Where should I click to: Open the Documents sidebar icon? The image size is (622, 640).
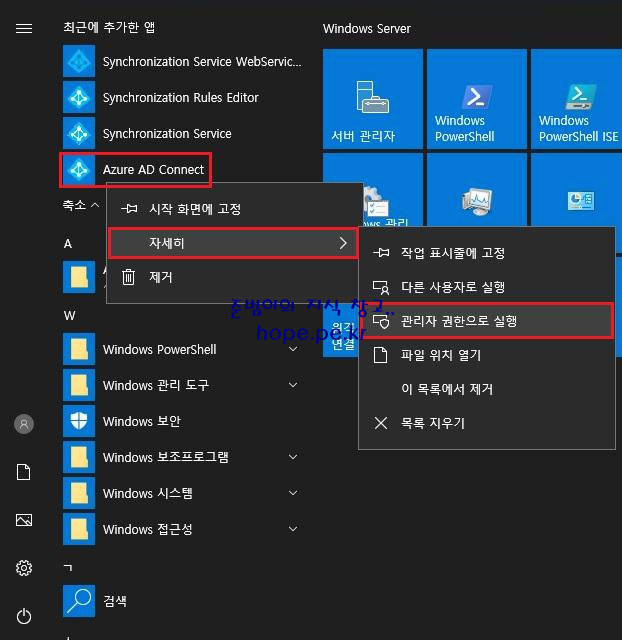(x=24, y=472)
